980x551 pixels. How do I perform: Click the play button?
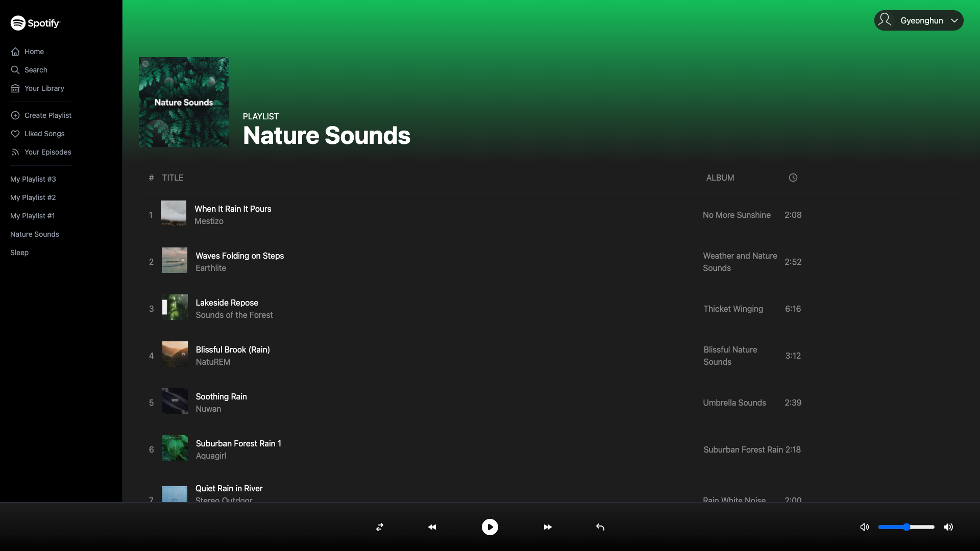(490, 527)
